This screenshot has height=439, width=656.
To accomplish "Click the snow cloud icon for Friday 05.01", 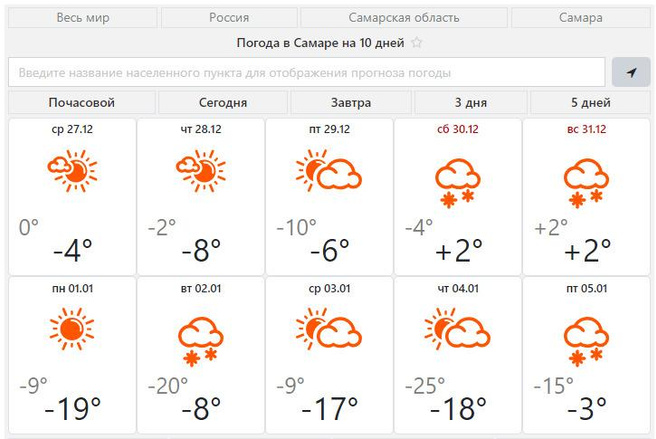I will pos(587,338).
